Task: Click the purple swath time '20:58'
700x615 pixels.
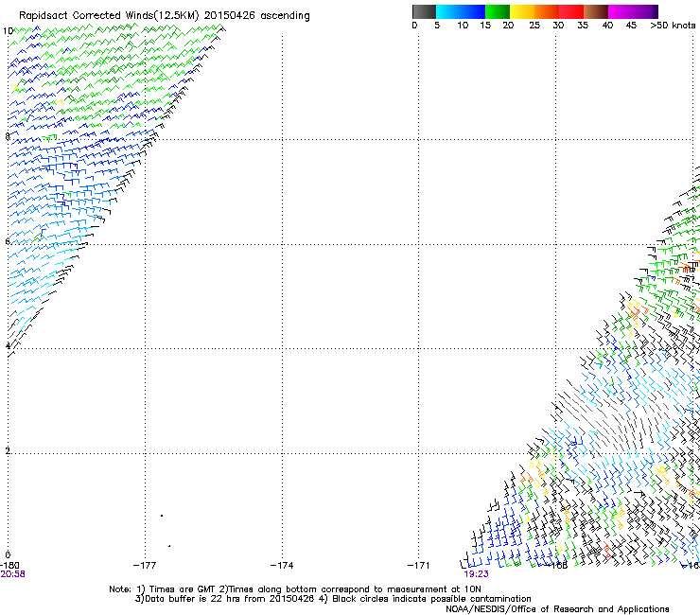Action: click(x=12, y=574)
